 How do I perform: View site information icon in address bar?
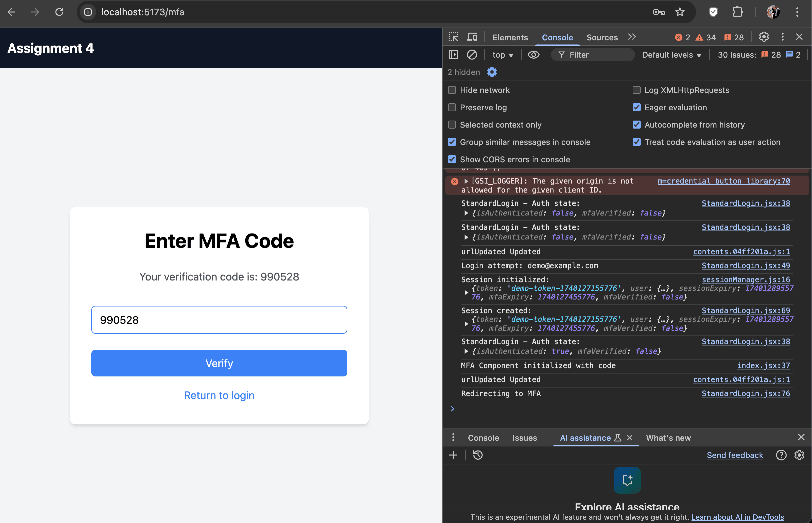(88, 12)
